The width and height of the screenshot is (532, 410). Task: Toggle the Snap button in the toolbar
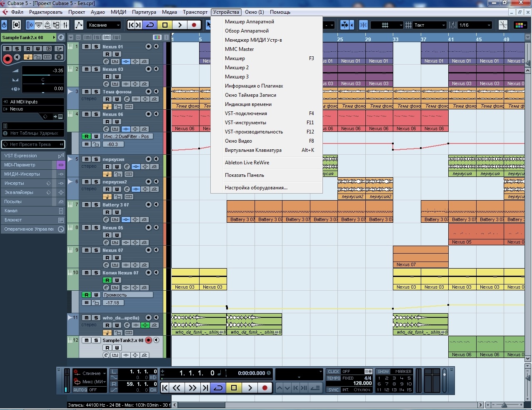click(x=363, y=25)
